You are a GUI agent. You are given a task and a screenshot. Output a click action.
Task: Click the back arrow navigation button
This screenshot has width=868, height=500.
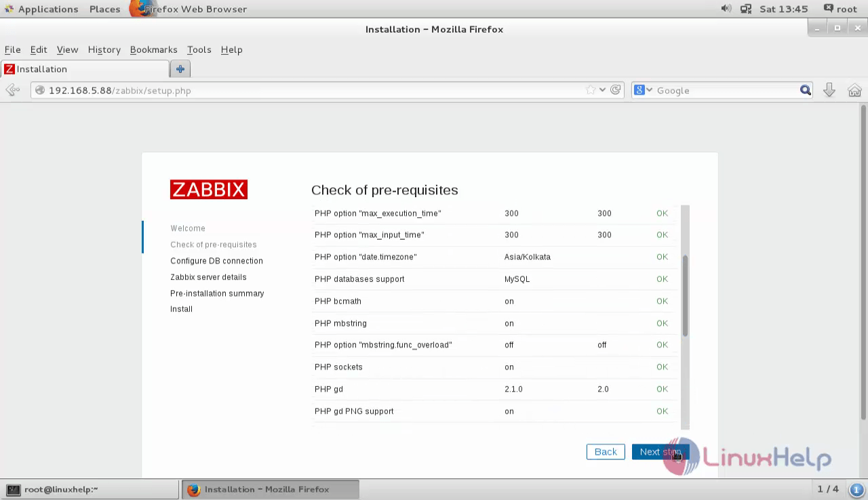[12, 90]
